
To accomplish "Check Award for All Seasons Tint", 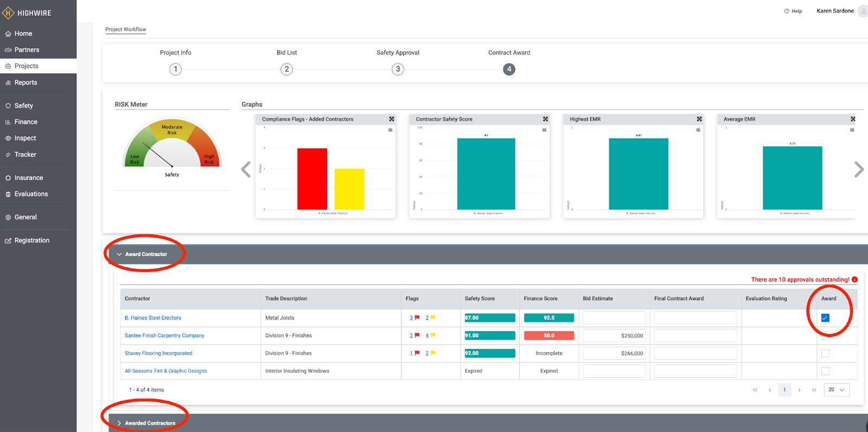I will (825, 371).
